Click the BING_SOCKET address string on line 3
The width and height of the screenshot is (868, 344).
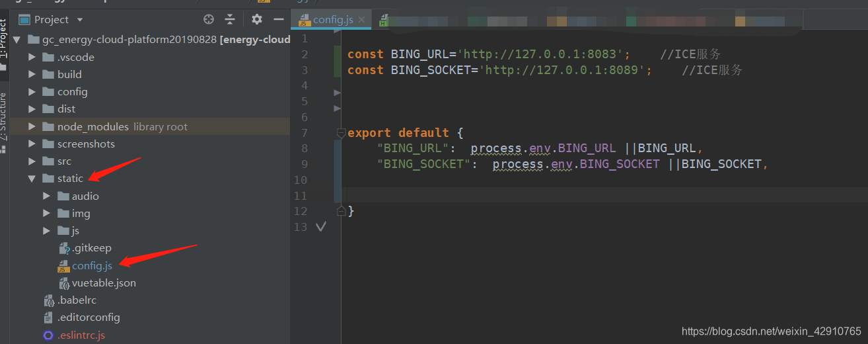[562, 70]
